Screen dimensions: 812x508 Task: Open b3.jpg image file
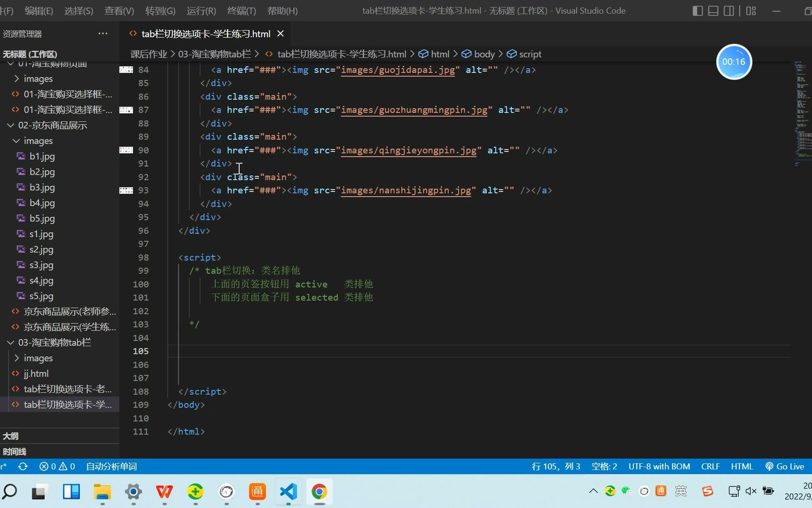(x=42, y=187)
